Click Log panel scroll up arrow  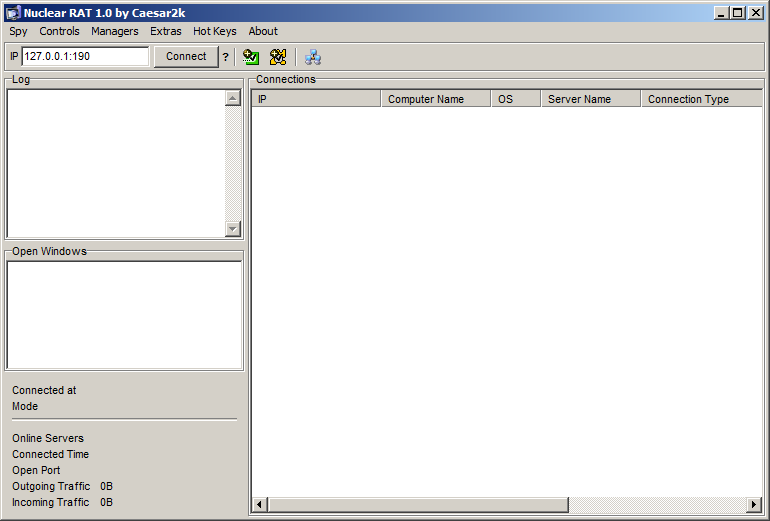tap(233, 98)
